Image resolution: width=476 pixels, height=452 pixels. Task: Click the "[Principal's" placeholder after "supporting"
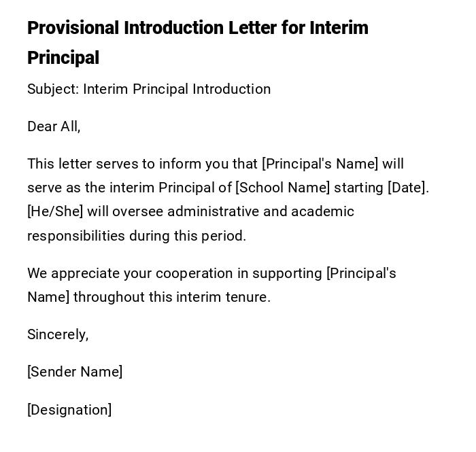pos(361,273)
